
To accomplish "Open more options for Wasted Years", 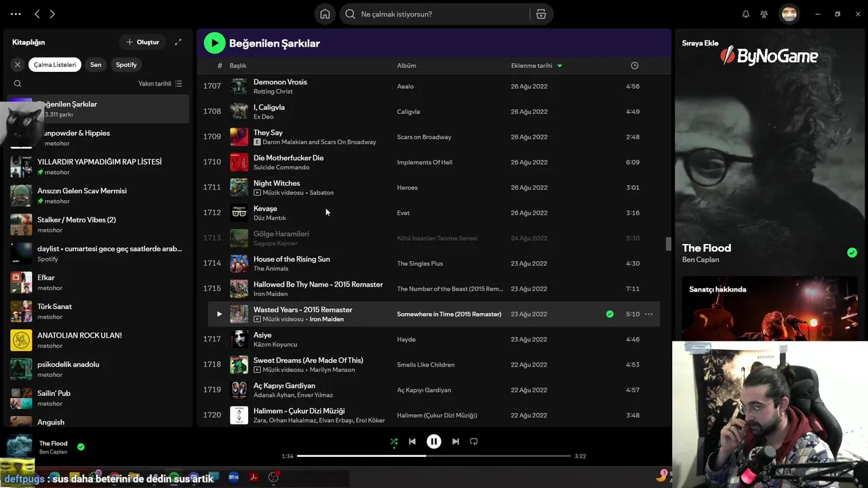I will coord(649,314).
